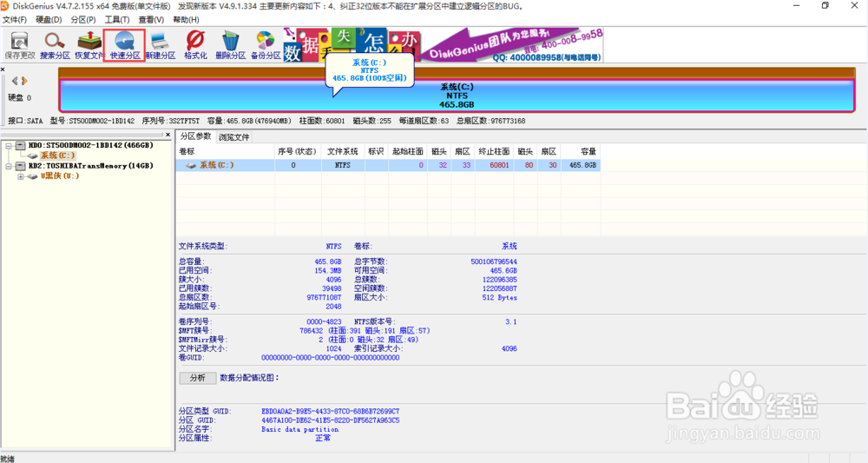Close the left tree panel with its x
The width and height of the screenshot is (868, 463).
tap(168, 135)
